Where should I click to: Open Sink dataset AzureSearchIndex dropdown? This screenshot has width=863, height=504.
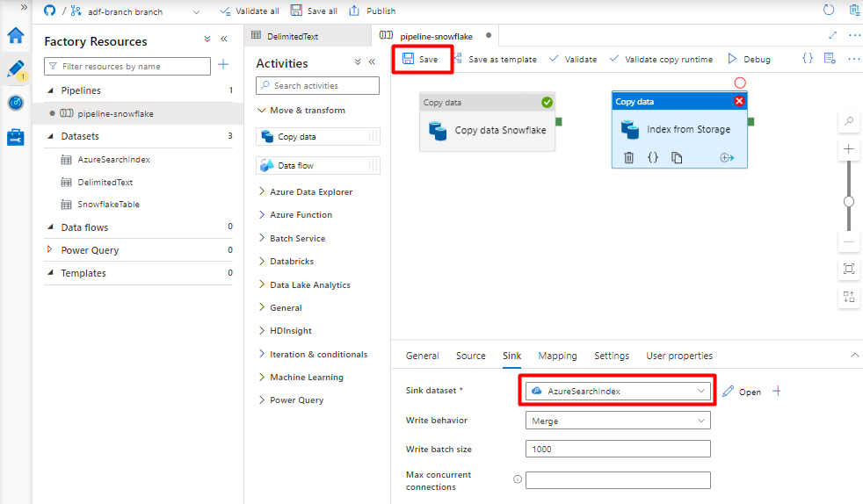pyautogui.click(x=618, y=391)
